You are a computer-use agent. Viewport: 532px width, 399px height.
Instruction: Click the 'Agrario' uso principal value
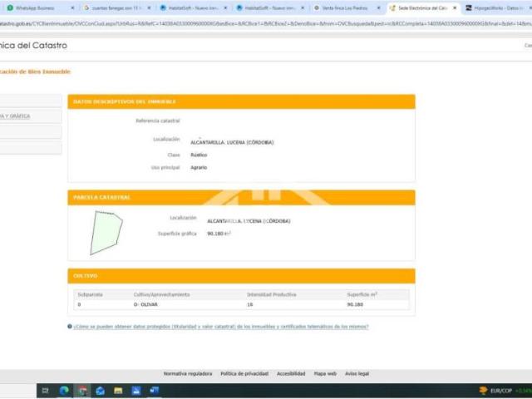(x=199, y=168)
